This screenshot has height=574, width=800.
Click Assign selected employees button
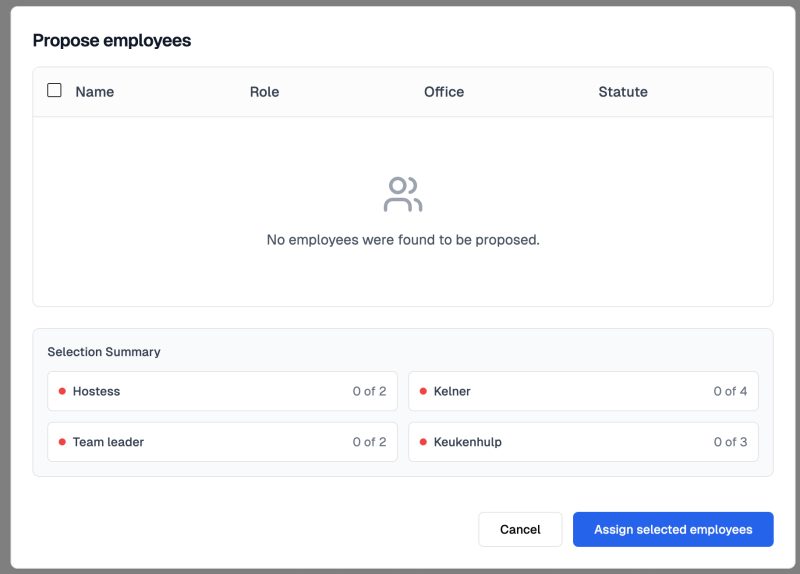pos(673,529)
